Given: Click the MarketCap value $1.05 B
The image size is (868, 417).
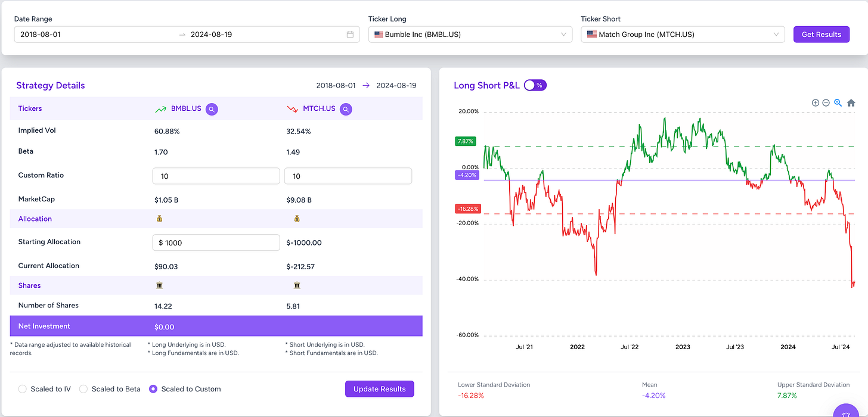Looking at the screenshot, I should tap(166, 200).
